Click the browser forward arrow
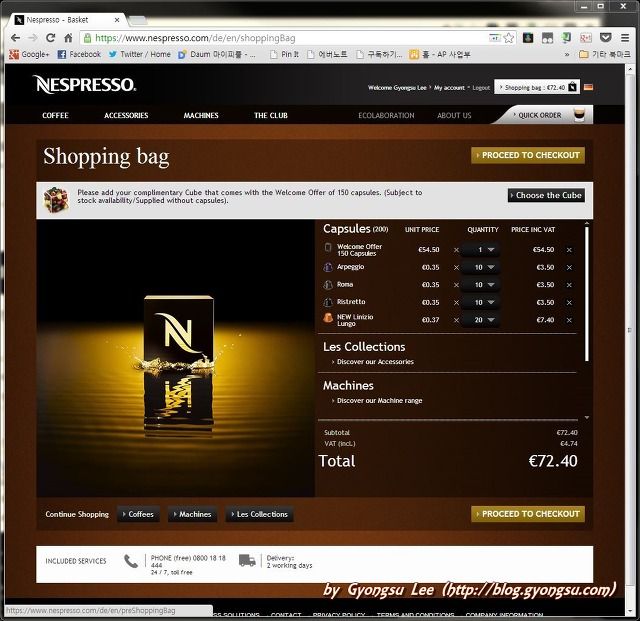Viewport: 640px width, 621px height. [33, 38]
